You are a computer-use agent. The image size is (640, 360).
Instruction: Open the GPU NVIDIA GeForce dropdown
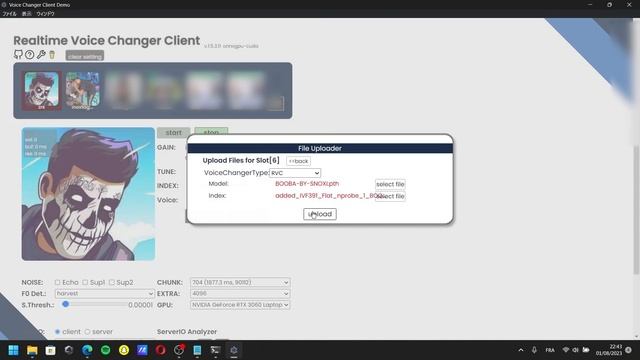(240, 305)
